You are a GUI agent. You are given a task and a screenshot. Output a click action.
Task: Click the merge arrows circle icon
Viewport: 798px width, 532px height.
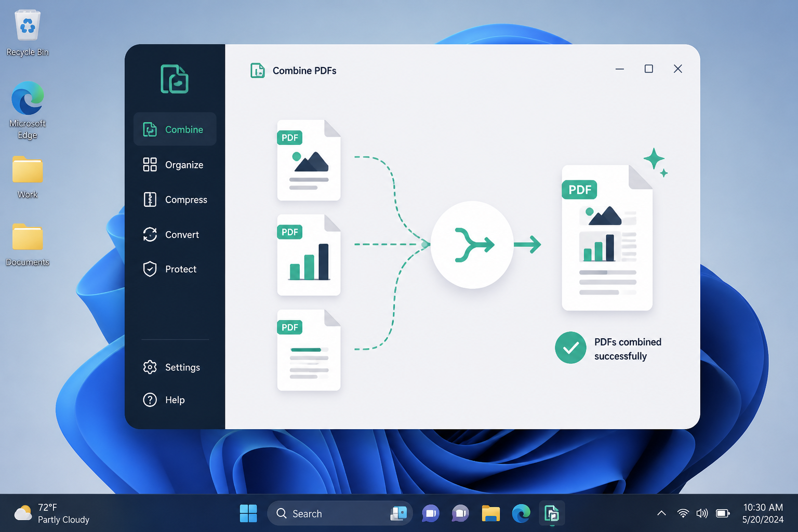click(x=472, y=245)
